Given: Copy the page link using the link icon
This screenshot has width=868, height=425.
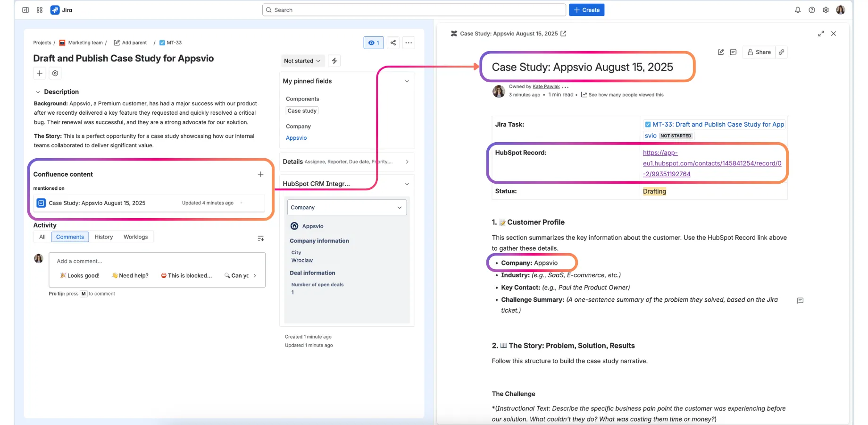Looking at the screenshot, I should point(782,52).
